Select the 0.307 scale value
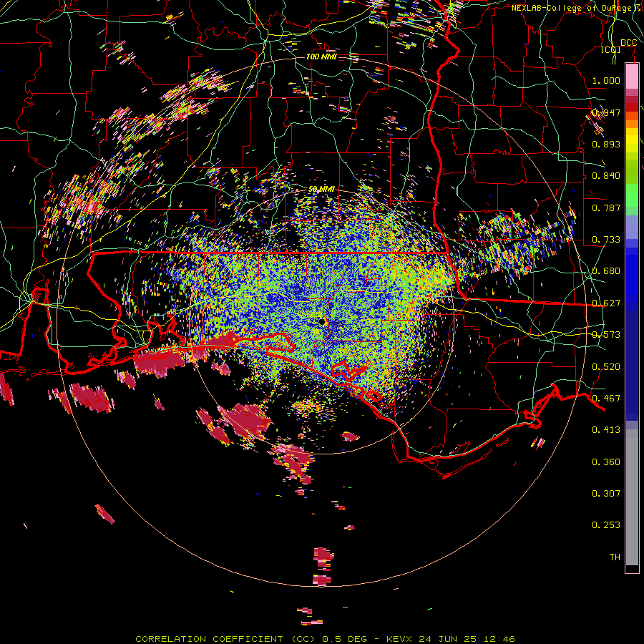 pyautogui.click(x=606, y=493)
